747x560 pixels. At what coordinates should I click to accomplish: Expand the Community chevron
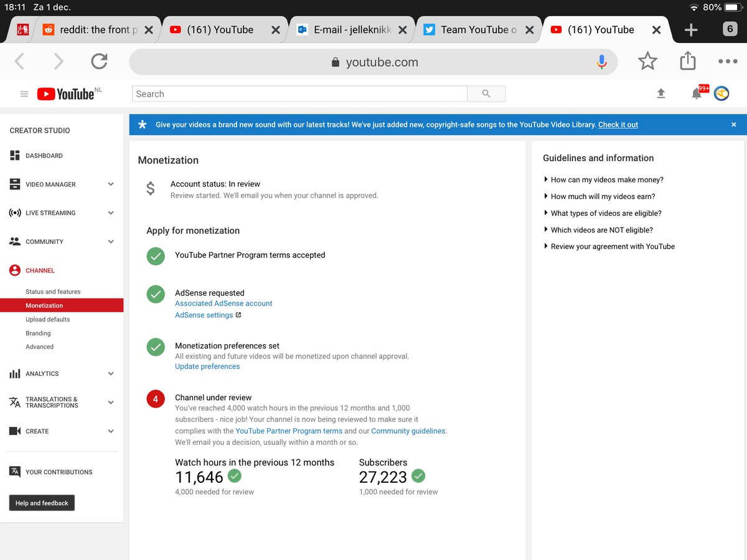pos(111,241)
